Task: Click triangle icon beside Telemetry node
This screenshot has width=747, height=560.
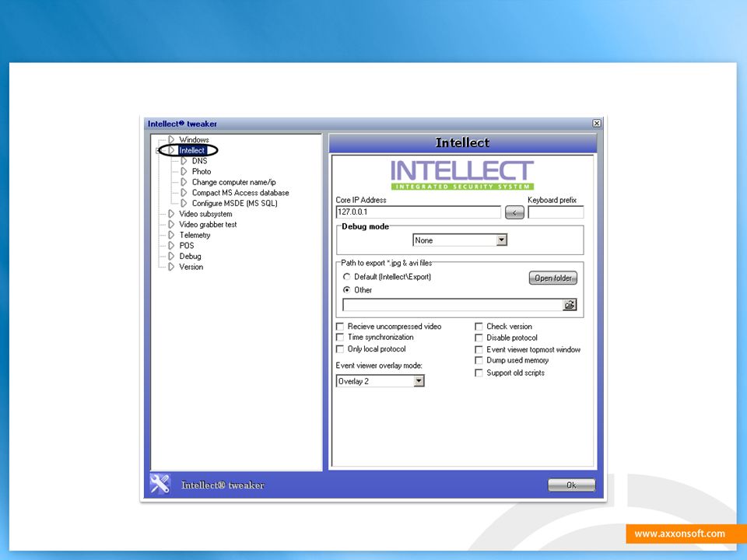Action: tap(171, 235)
